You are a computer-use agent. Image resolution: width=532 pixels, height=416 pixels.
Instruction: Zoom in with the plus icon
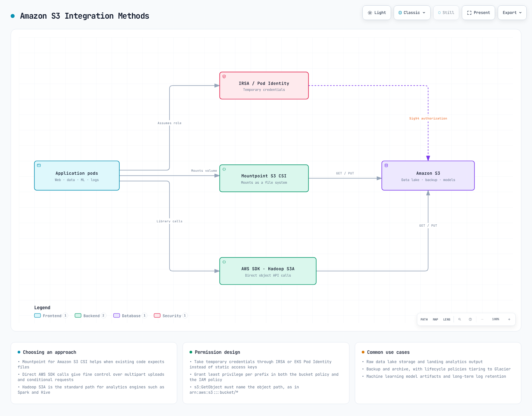(509, 319)
